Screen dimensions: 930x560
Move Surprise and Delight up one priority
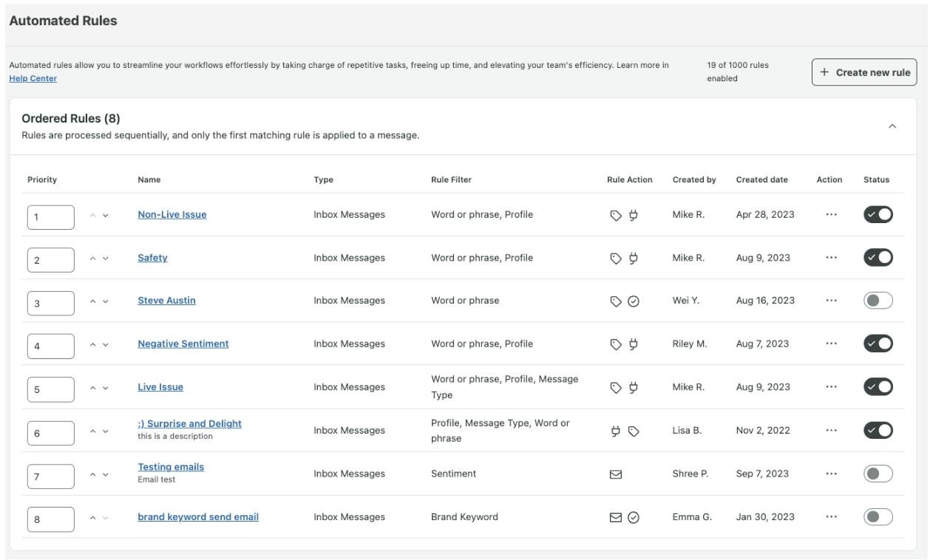(93, 431)
